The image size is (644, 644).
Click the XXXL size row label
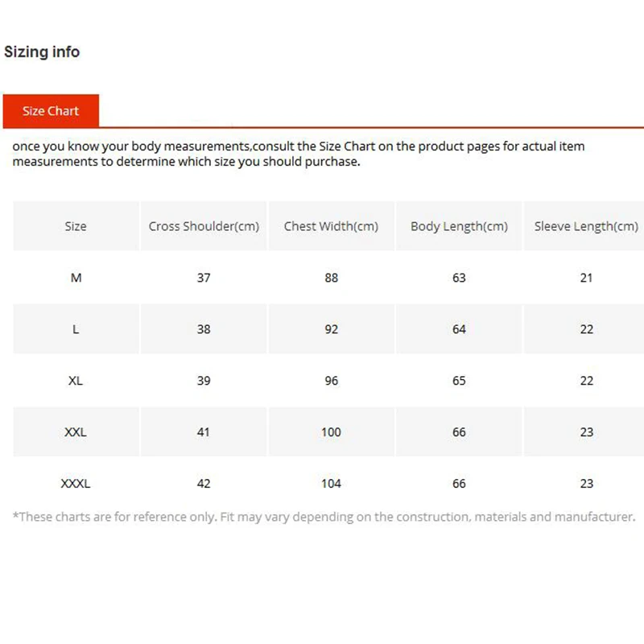[76, 484]
